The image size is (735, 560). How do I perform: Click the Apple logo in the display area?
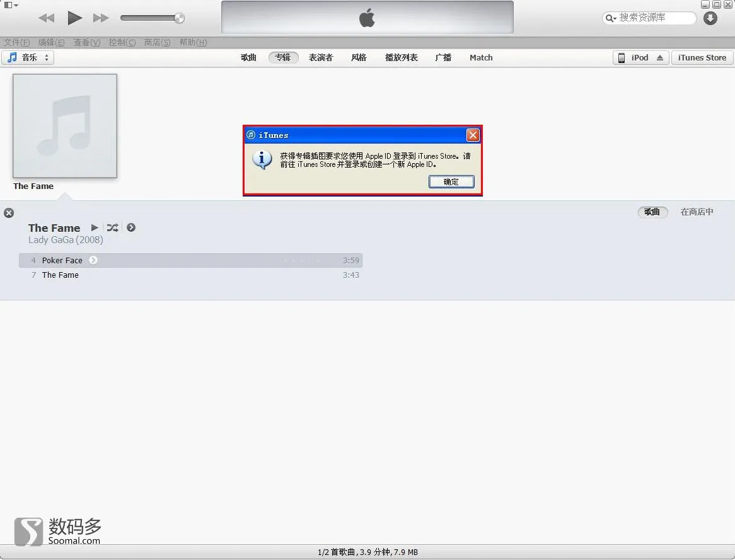[367, 18]
